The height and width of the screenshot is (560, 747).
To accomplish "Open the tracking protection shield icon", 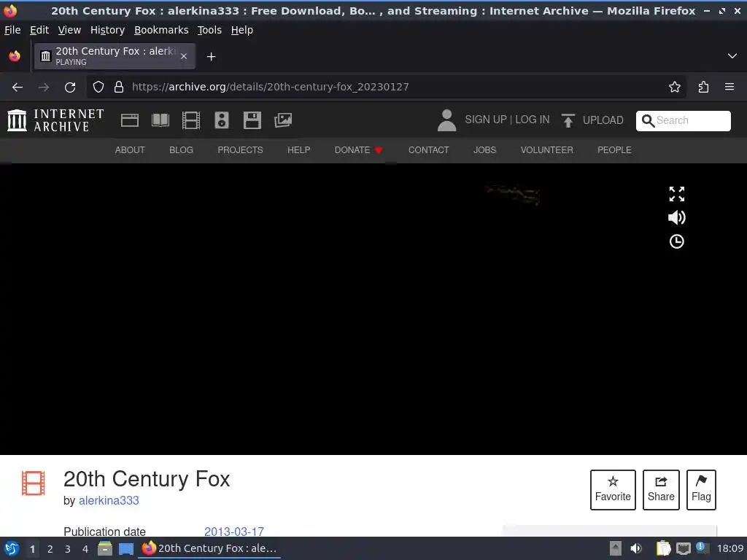I will coord(98,87).
